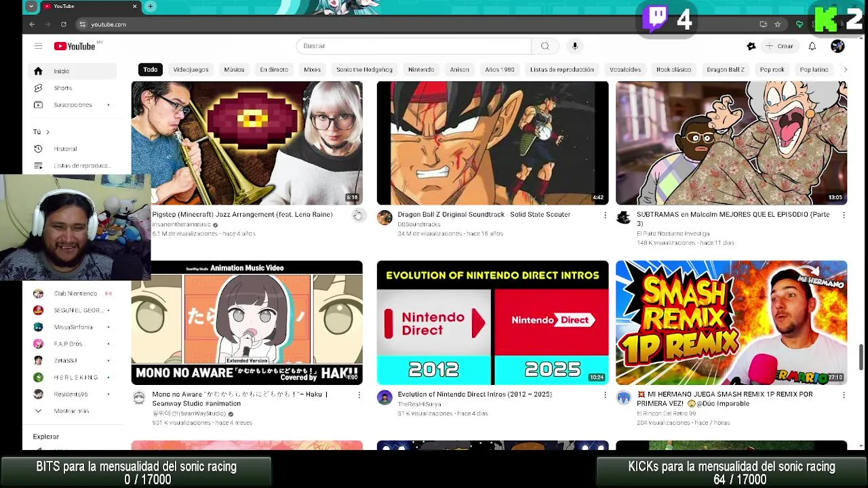Select the Sonic the Hedgehog chip
Image resolution: width=868 pixels, height=488 pixels.
pos(364,69)
